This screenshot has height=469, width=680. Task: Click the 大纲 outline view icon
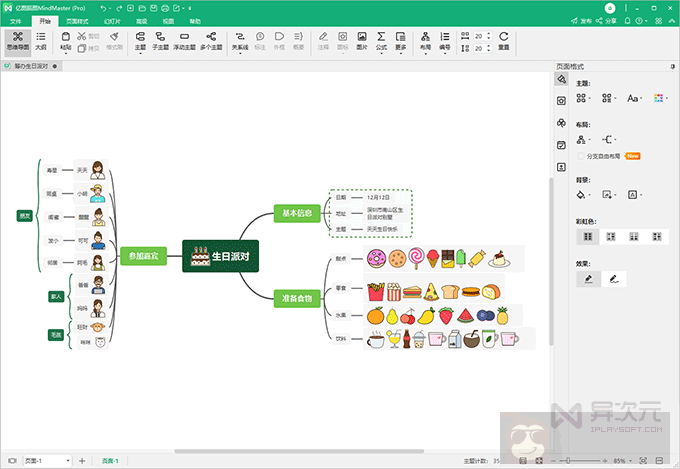pyautogui.click(x=40, y=40)
